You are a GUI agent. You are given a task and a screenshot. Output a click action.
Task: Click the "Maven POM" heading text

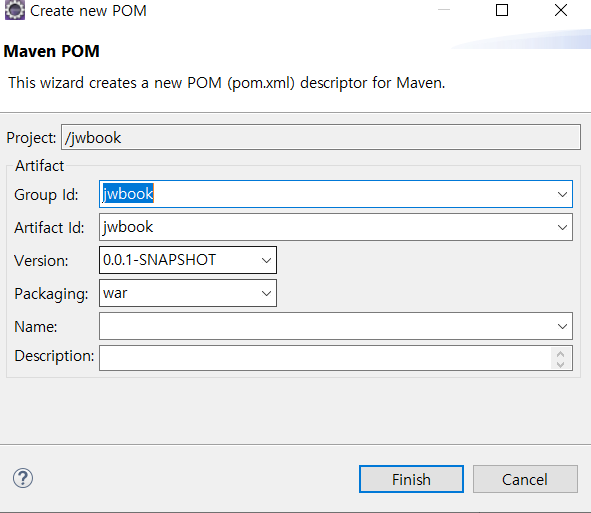click(x=52, y=51)
